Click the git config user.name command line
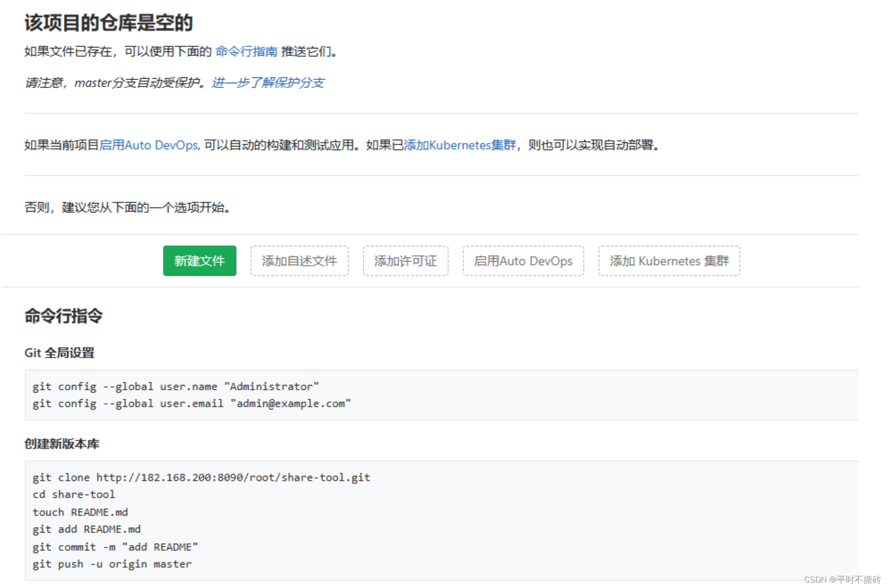 [x=175, y=386]
